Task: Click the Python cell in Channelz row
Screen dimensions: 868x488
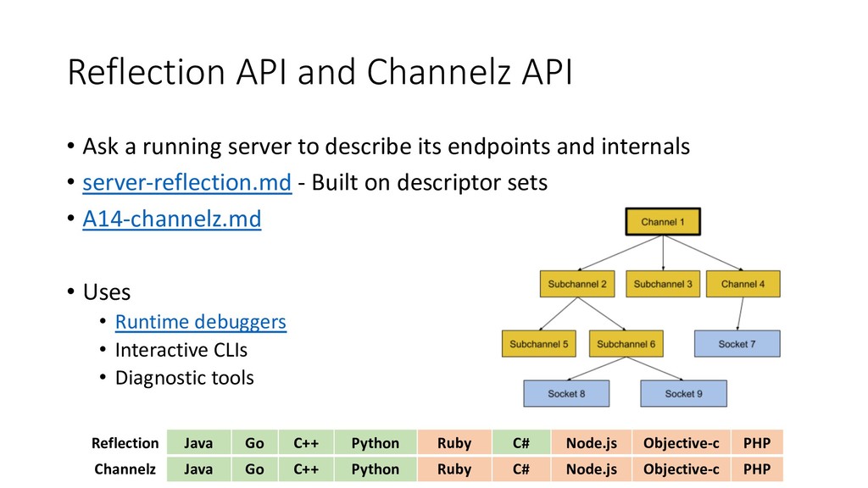Action: [376, 469]
